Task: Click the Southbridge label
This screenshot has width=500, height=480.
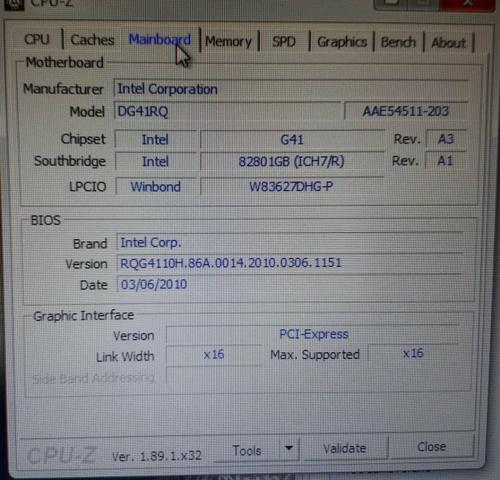Action: tap(70, 161)
